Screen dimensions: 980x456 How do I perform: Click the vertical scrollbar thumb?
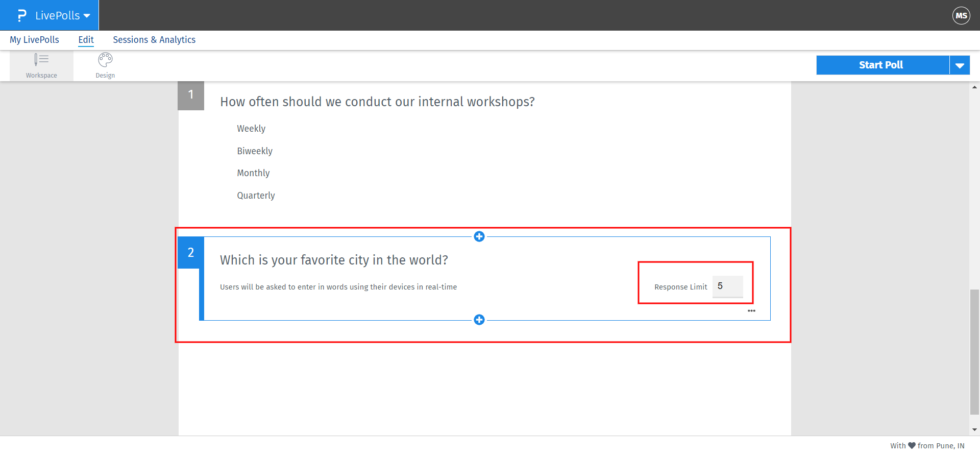tap(974, 352)
